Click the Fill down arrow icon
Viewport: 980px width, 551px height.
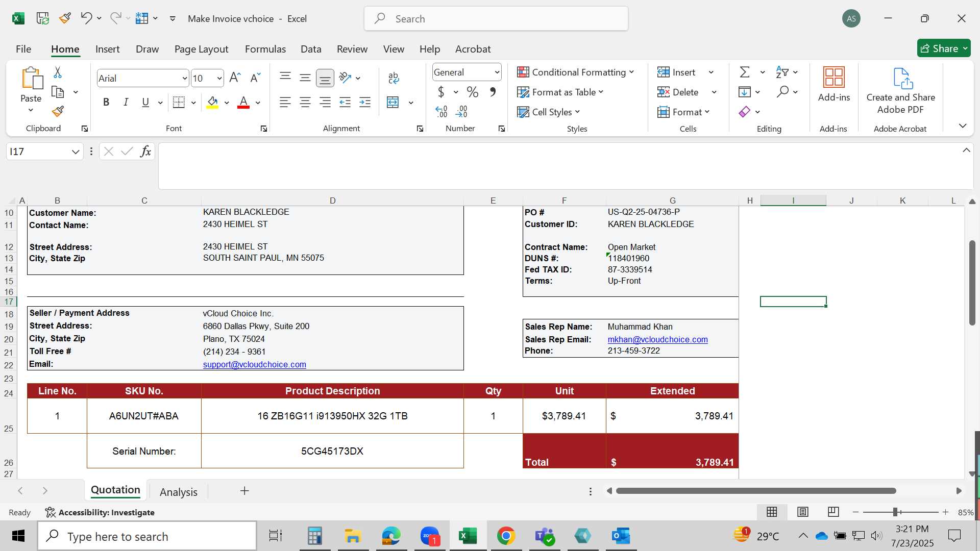point(745,92)
